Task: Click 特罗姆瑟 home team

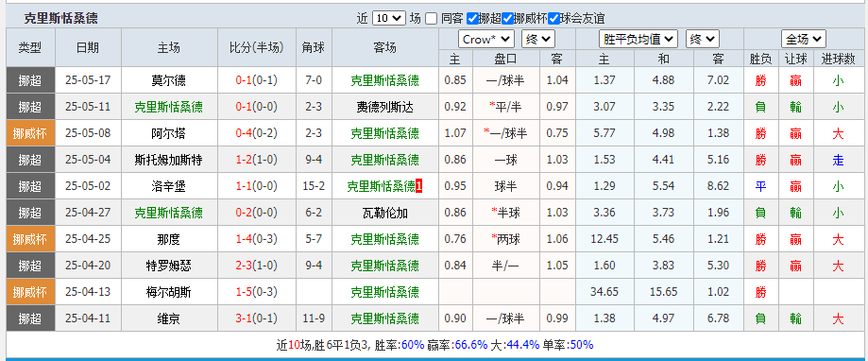Action: click(168, 266)
